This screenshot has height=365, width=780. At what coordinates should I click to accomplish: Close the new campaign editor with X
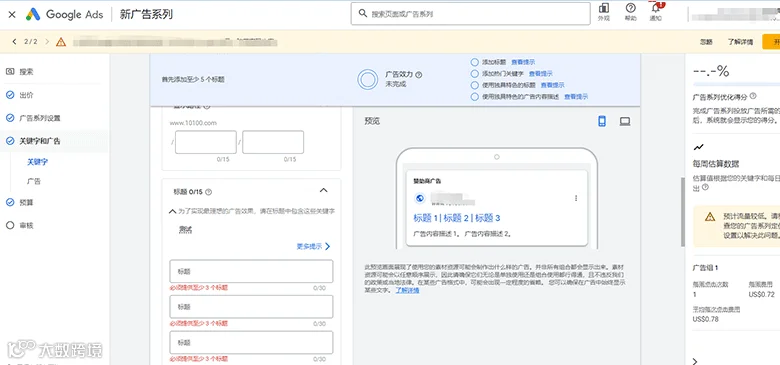(12, 14)
